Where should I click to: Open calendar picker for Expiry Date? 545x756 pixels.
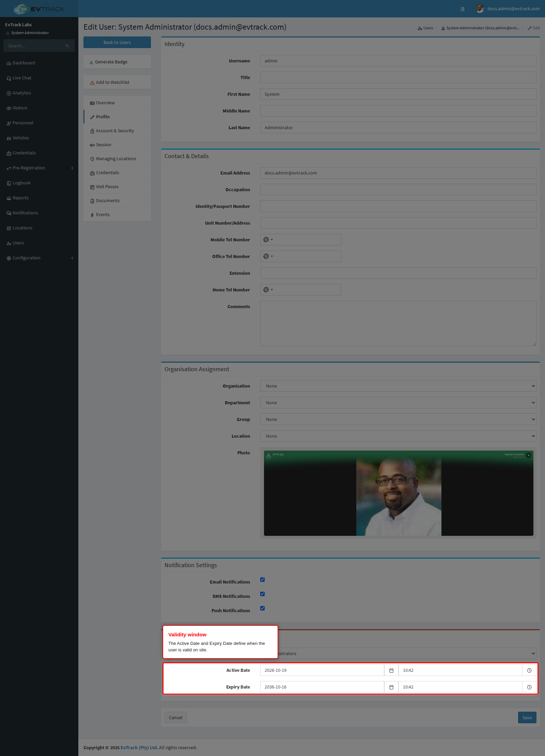(391, 687)
